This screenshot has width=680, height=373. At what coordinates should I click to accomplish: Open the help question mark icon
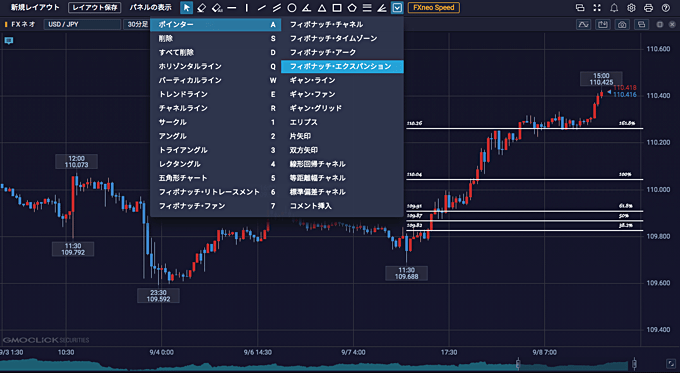666,8
